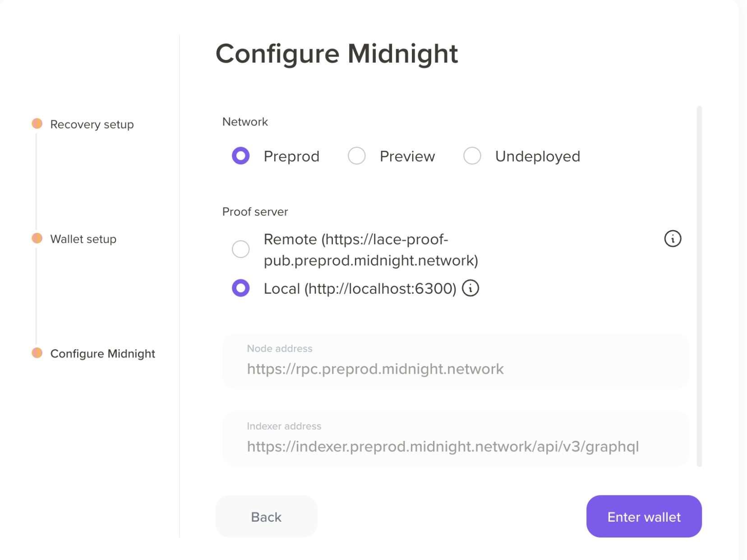The height and width of the screenshot is (560, 747).
Task: Click the Enter wallet button
Action: [x=644, y=516]
